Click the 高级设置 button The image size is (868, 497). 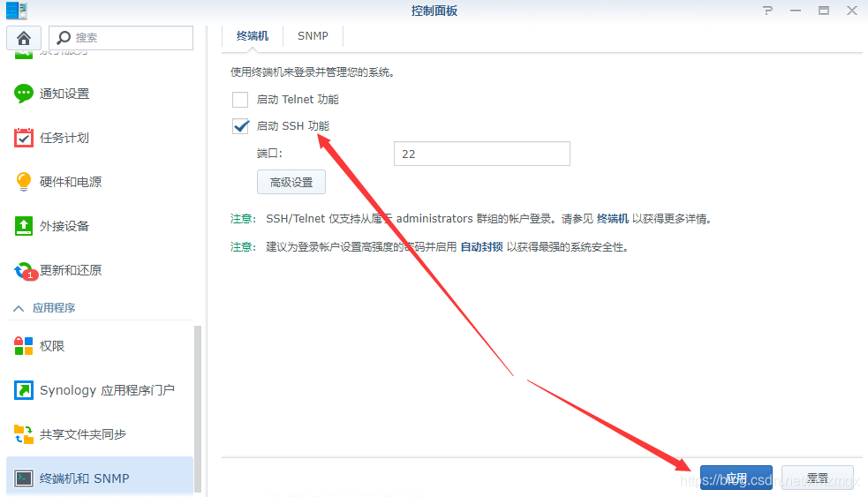291,182
